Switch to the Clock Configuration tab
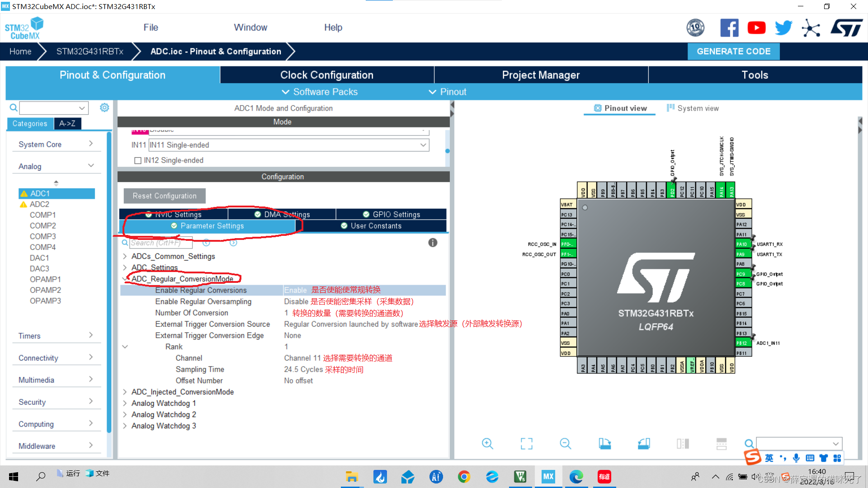 pyautogui.click(x=326, y=75)
